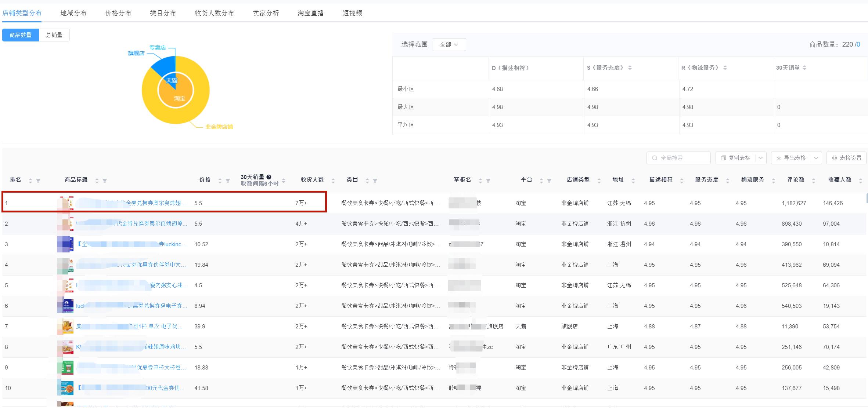
Task: Expand the 导出表格 dropdown chevron
Action: coord(816,158)
